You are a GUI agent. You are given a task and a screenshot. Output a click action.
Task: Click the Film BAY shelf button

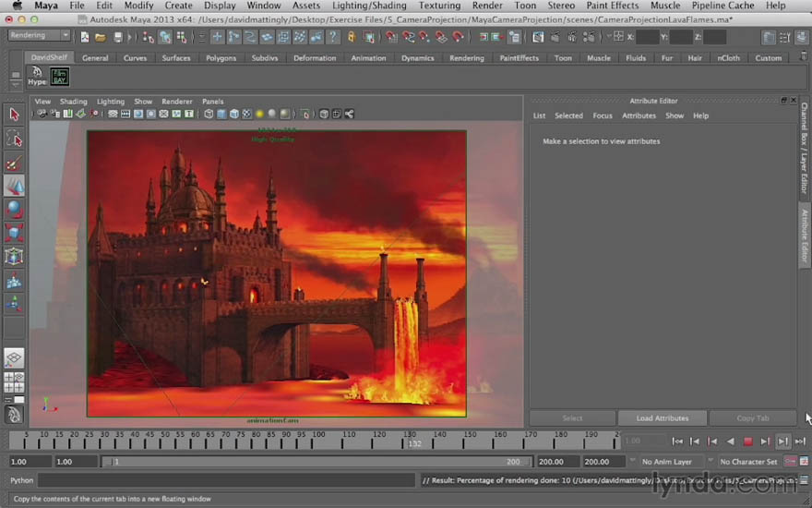(x=60, y=77)
